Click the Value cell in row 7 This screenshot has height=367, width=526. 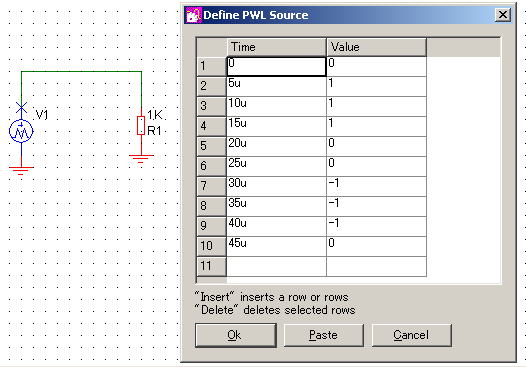(376, 187)
